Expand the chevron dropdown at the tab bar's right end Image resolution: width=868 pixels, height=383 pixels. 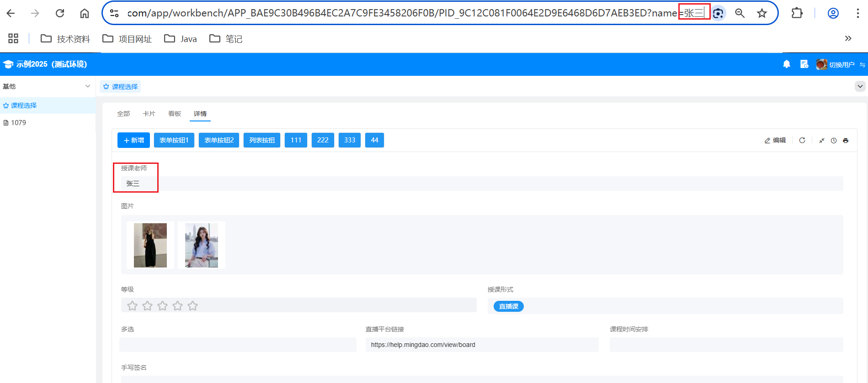click(x=860, y=86)
